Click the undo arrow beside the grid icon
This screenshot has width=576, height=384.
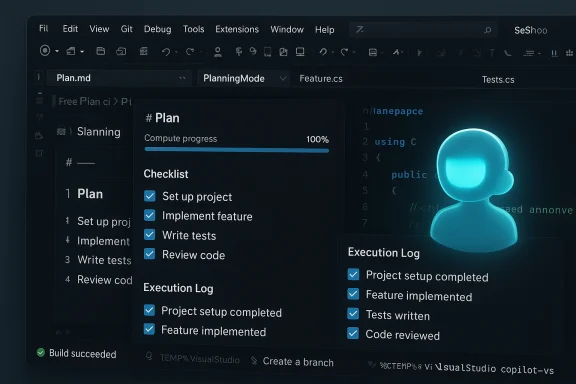tap(166, 52)
